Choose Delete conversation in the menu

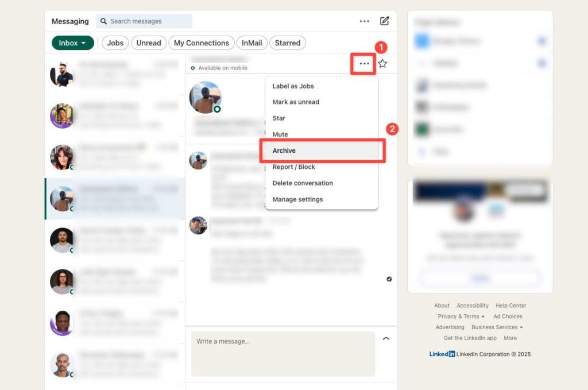click(303, 183)
